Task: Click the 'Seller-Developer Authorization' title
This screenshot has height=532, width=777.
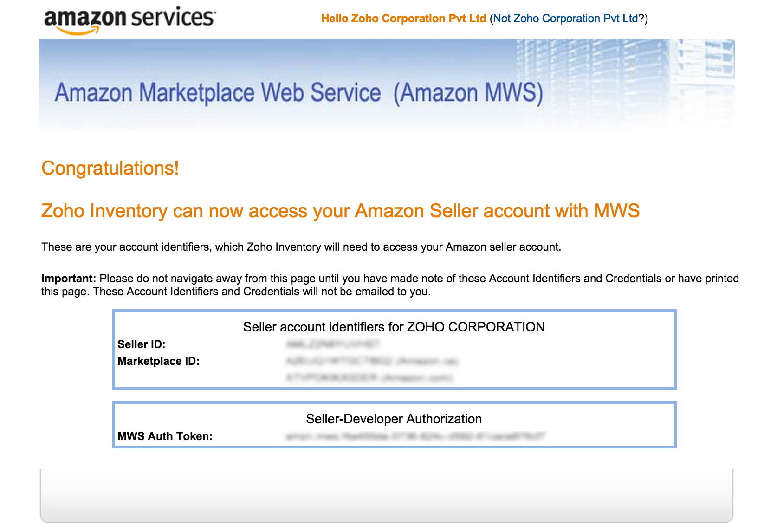Action: pyautogui.click(x=394, y=419)
